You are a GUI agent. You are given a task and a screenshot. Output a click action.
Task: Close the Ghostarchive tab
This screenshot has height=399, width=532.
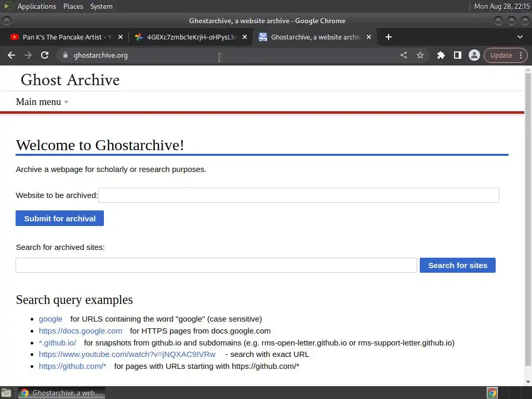click(369, 37)
